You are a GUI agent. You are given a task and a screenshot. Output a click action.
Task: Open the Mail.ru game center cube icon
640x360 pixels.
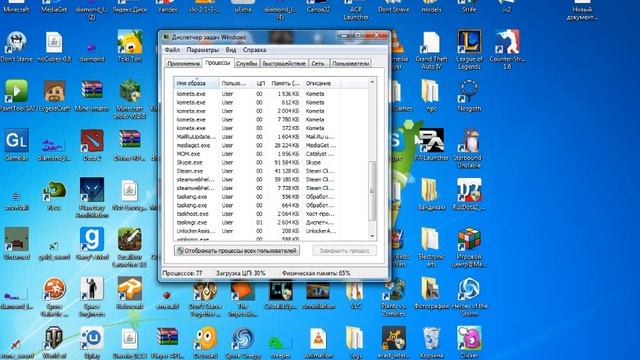(469, 247)
